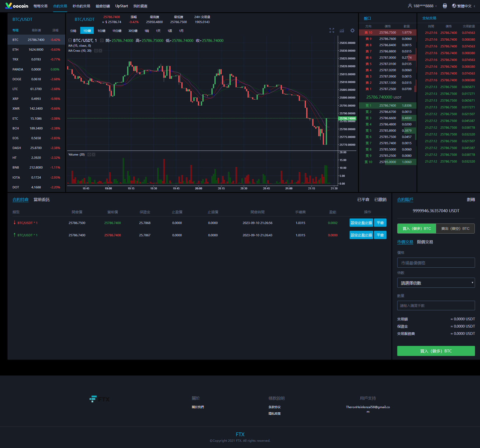Open the 合約賬戶 account link
The image size is (480, 448).
point(405,200)
